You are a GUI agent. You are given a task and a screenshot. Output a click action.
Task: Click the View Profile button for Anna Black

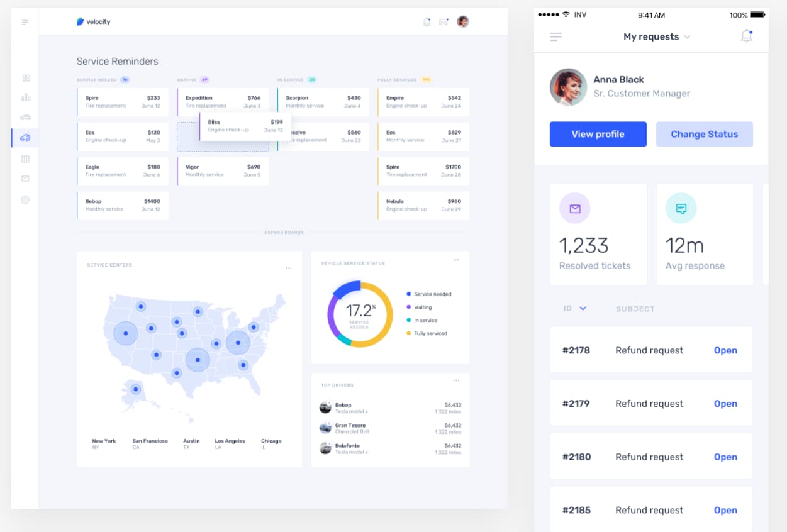point(598,134)
